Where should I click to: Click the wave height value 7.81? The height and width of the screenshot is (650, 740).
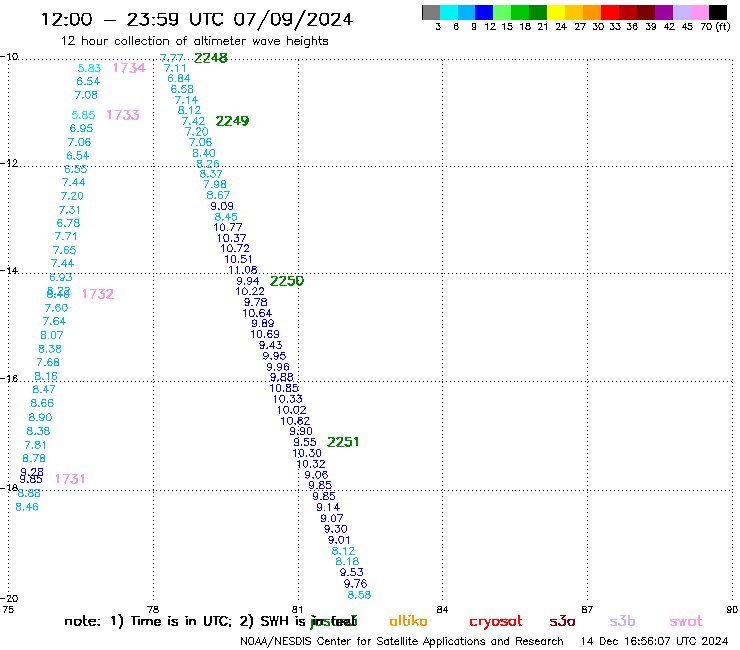[35, 445]
